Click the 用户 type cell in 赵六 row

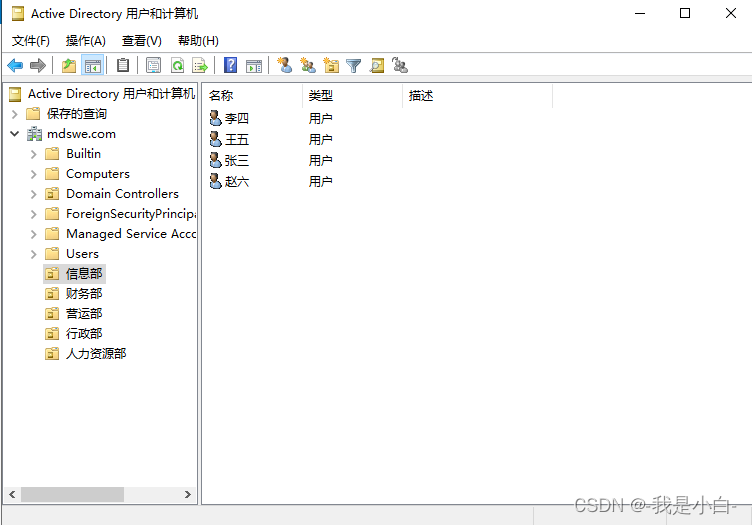[x=320, y=181]
